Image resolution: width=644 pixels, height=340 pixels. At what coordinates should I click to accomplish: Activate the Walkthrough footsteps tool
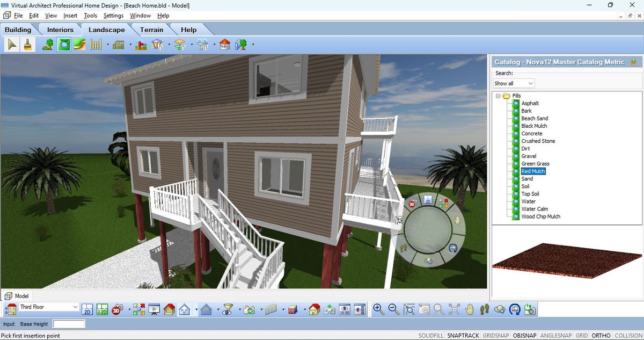pos(485,309)
